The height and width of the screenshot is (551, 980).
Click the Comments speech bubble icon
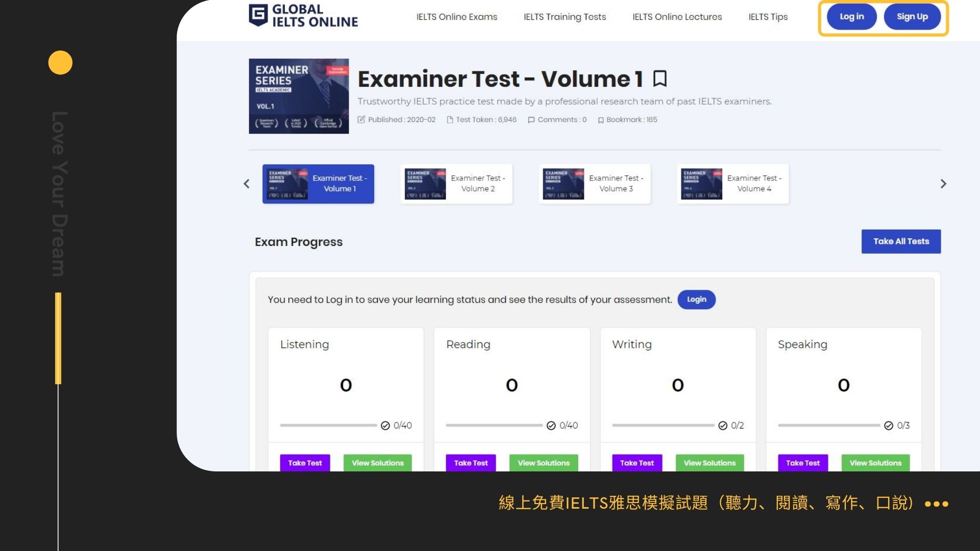coord(531,120)
